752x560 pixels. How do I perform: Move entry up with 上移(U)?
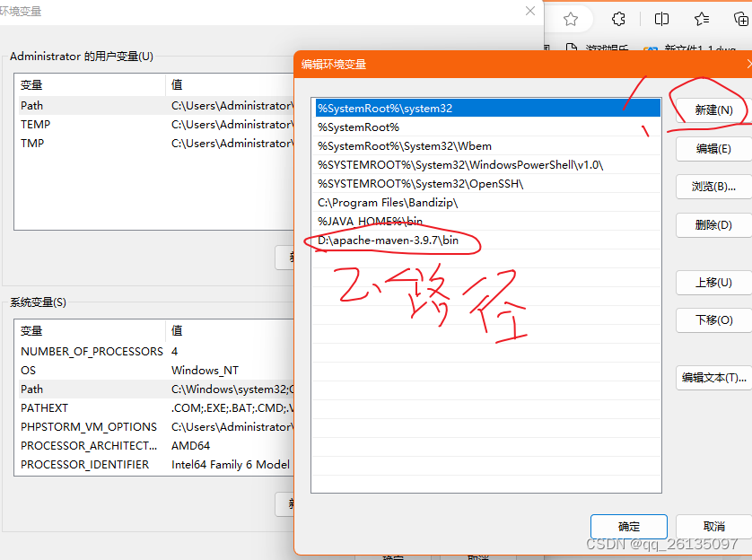713,283
